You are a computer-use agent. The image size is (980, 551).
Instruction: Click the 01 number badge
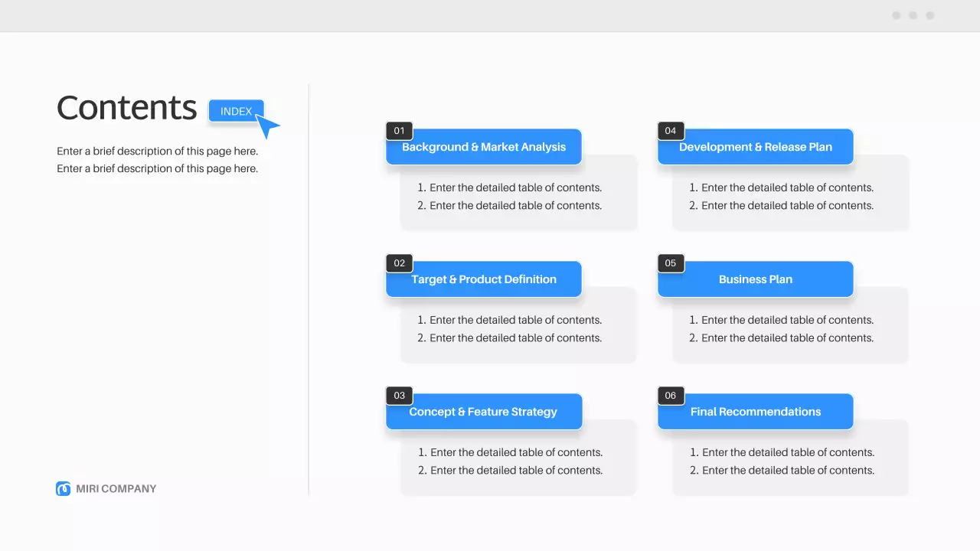click(x=399, y=131)
